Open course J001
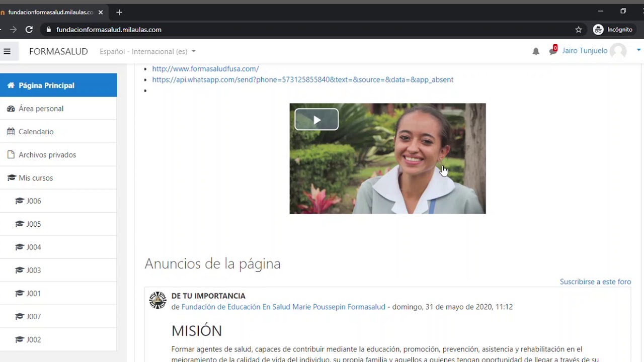644x362 pixels. click(58, 294)
